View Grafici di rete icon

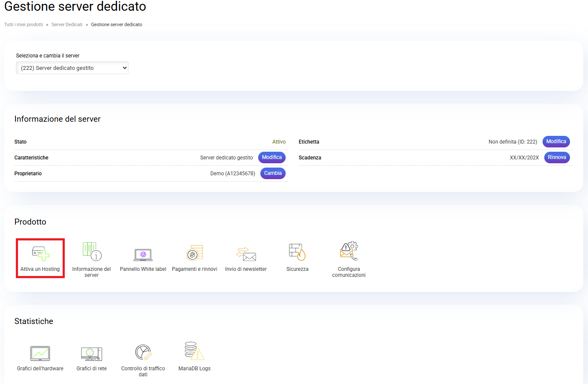point(91,353)
